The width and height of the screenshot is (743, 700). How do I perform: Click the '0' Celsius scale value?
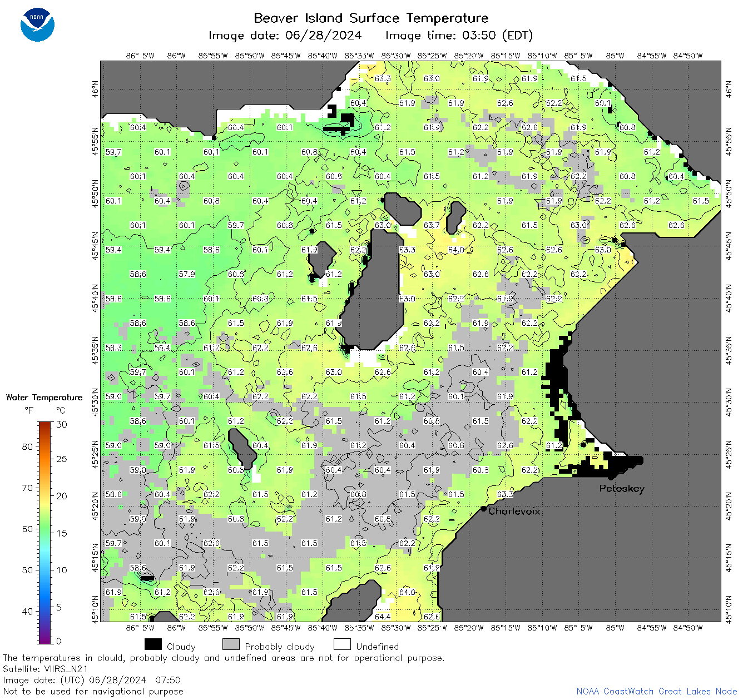[60, 641]
